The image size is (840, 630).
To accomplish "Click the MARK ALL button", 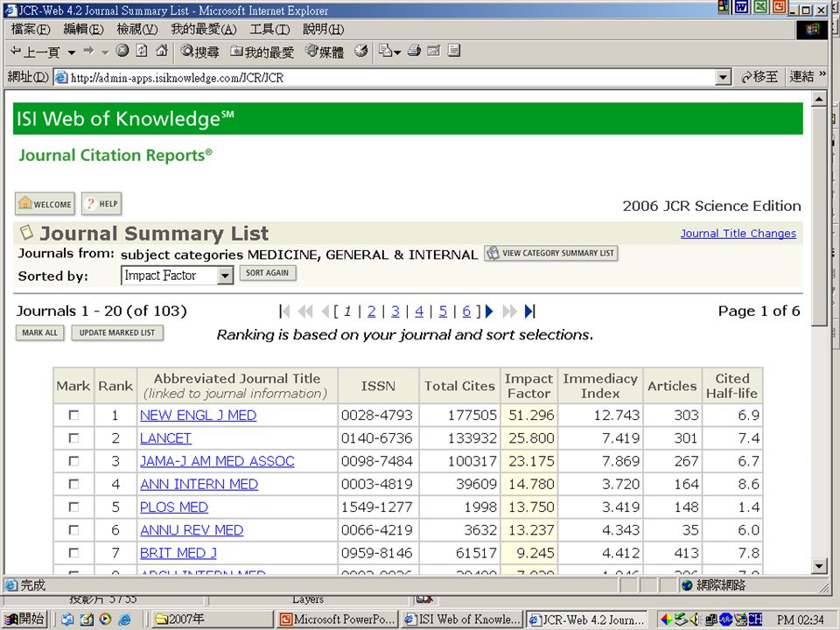I will [39, 332].
